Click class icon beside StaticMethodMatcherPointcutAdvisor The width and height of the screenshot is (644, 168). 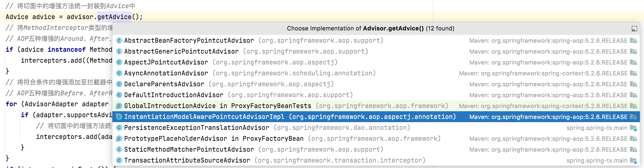click(x=119, y=150)
